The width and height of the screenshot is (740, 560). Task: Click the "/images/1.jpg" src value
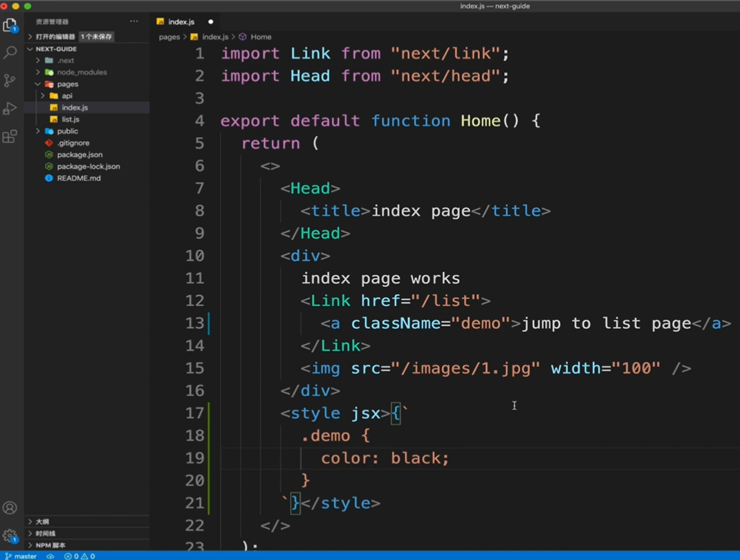click(465, 368)
